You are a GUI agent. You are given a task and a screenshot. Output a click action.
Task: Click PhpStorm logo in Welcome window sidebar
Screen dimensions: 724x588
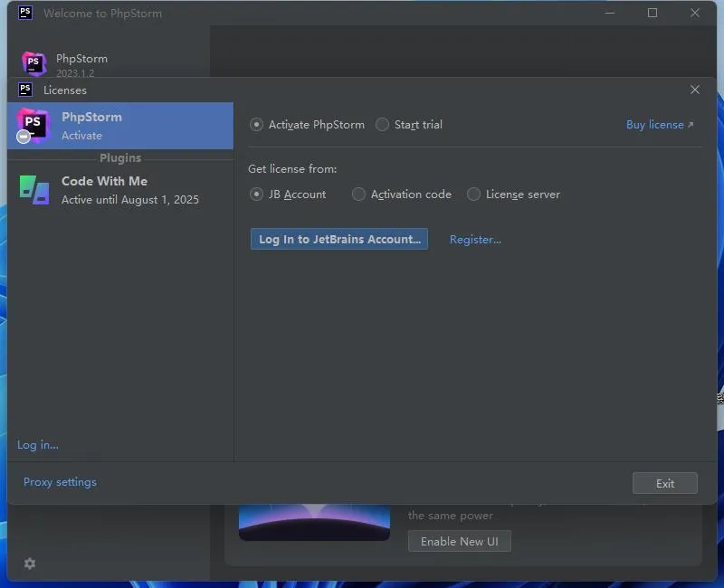[34, 63]
